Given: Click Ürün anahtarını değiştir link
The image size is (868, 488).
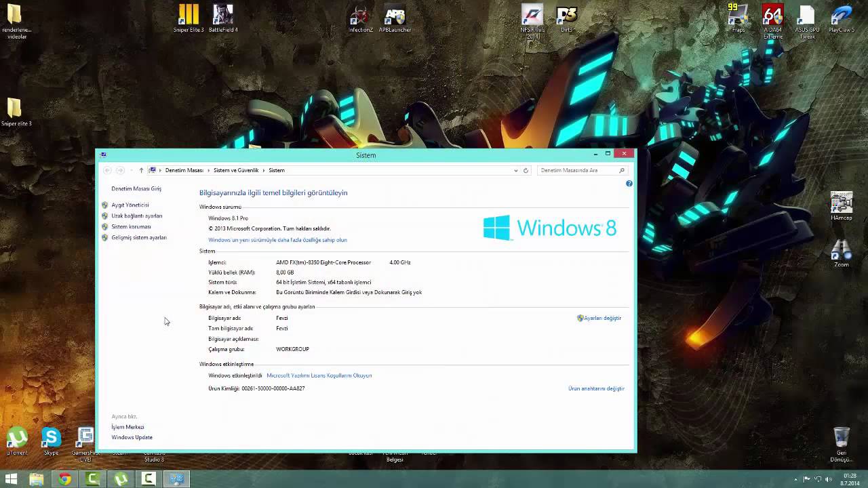Looking at the screenshot, I should (x=596, y=388).
